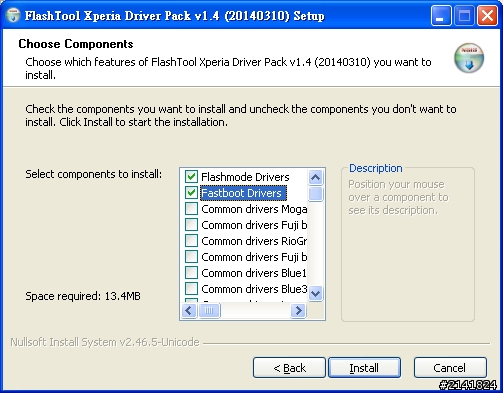Check the Common drivers Blue1 checkbox
503x393 pixels.
191,273
